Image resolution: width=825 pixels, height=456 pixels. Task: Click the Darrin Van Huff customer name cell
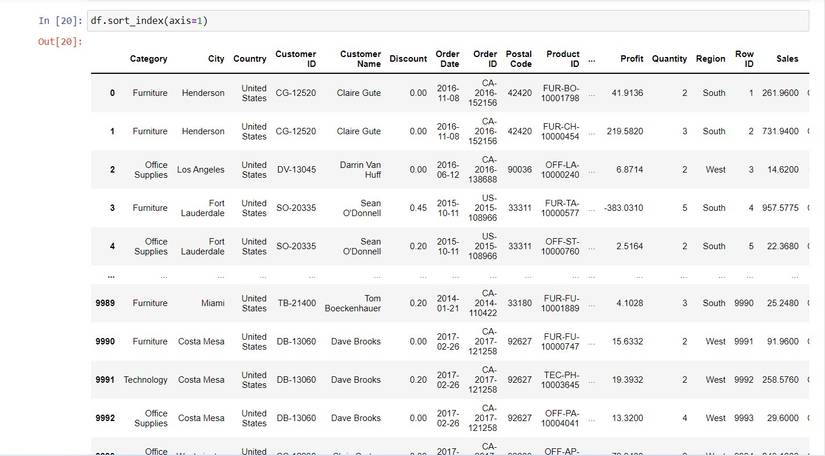pos(360,170)
